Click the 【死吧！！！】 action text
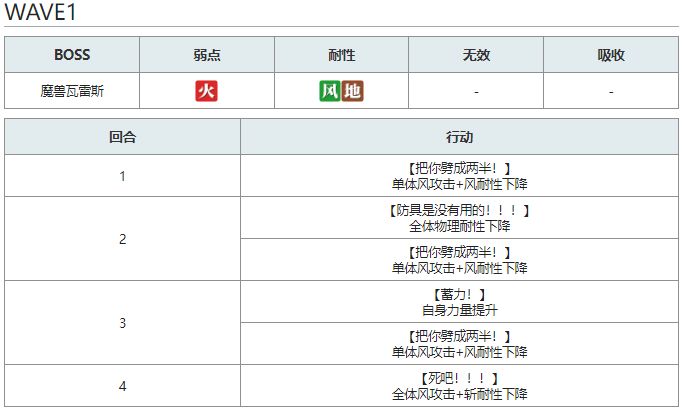Image resolution: width=682 pixels, height=411 pixels. (459, 378)
